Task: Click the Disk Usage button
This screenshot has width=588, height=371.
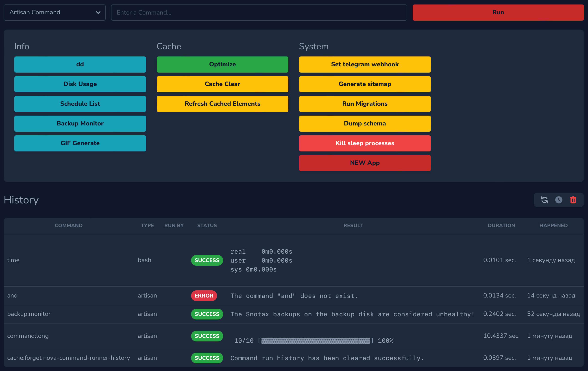Action: 80,84
